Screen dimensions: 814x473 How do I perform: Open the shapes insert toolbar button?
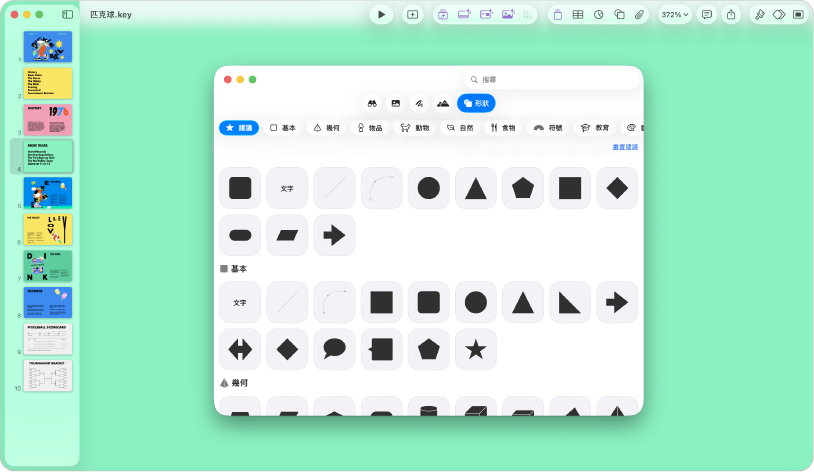coord(619,15)
